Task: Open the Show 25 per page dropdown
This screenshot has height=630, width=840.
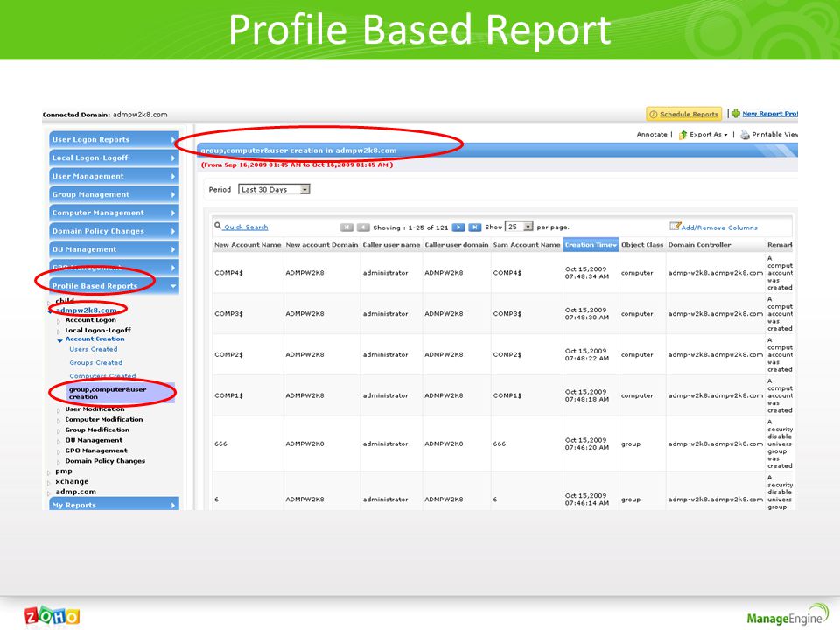Action: (519, 227)
